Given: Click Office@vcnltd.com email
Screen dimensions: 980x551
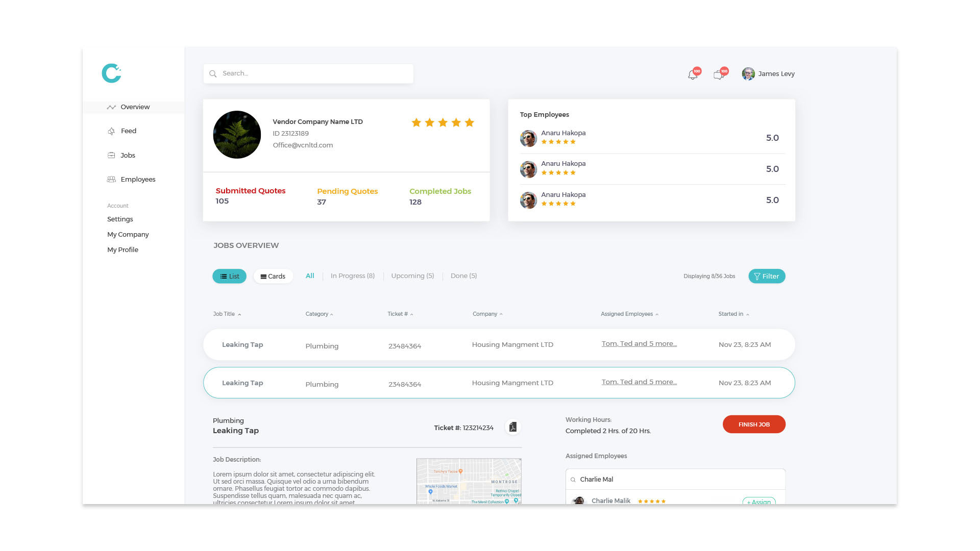Looking at the screenshot, I should (303, 145).
